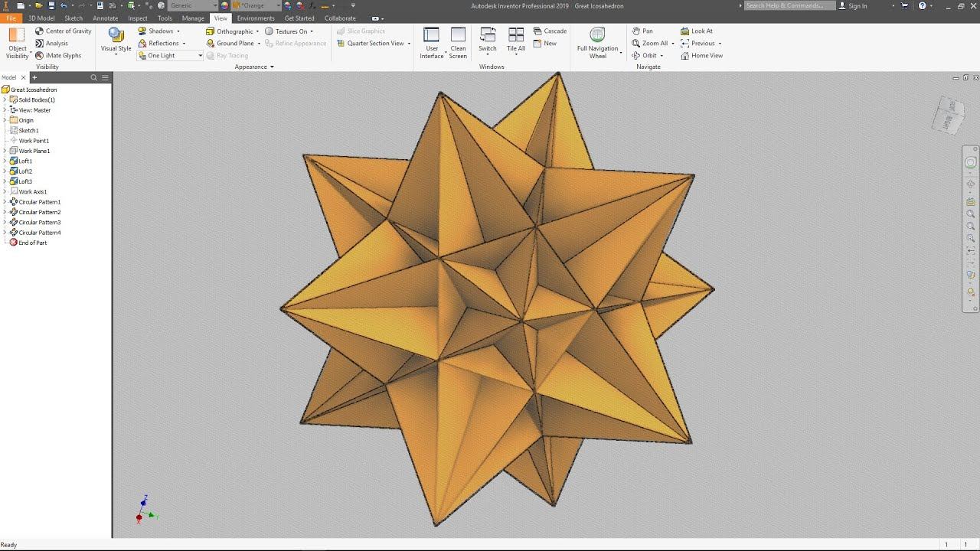Toggle iMate Glyphs visibility
The width and height of the screenshot is (980, 551).
pos(58,56)
